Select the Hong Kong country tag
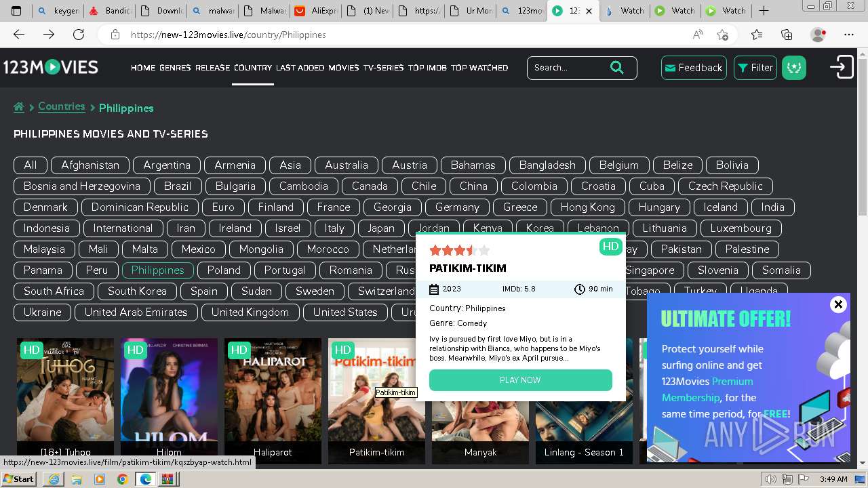This screenshot has height=488, width=868. [x=588, y=207]
